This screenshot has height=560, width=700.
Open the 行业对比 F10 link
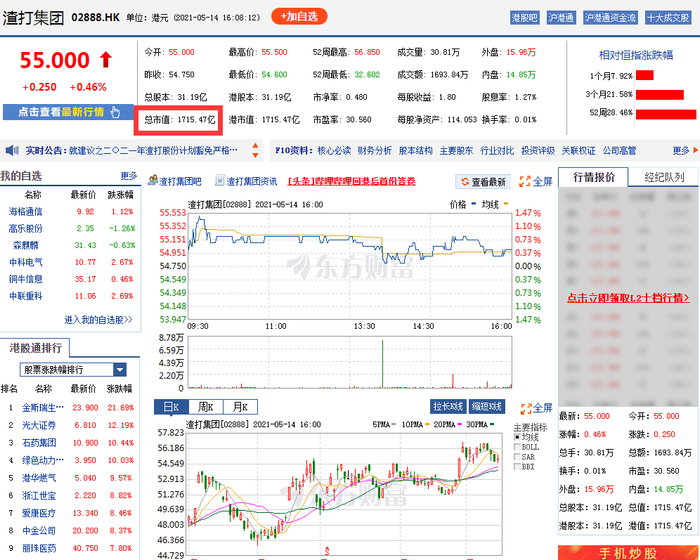497,150
